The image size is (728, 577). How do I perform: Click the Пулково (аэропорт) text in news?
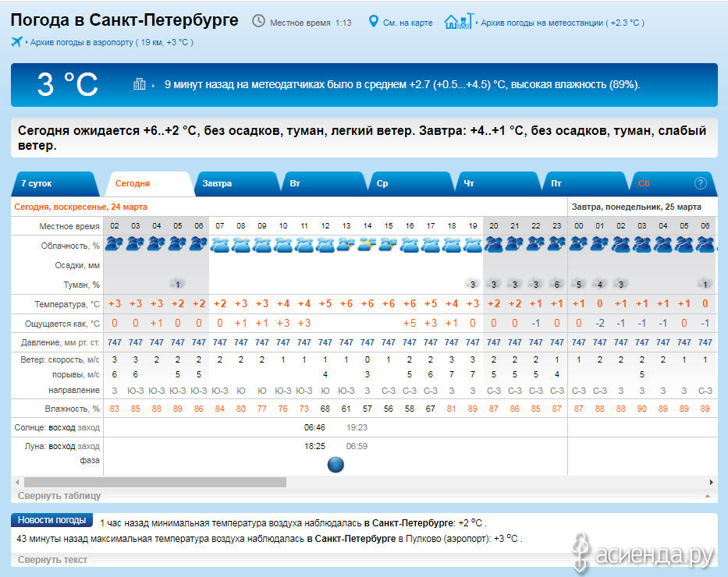[x=448, y=539]
